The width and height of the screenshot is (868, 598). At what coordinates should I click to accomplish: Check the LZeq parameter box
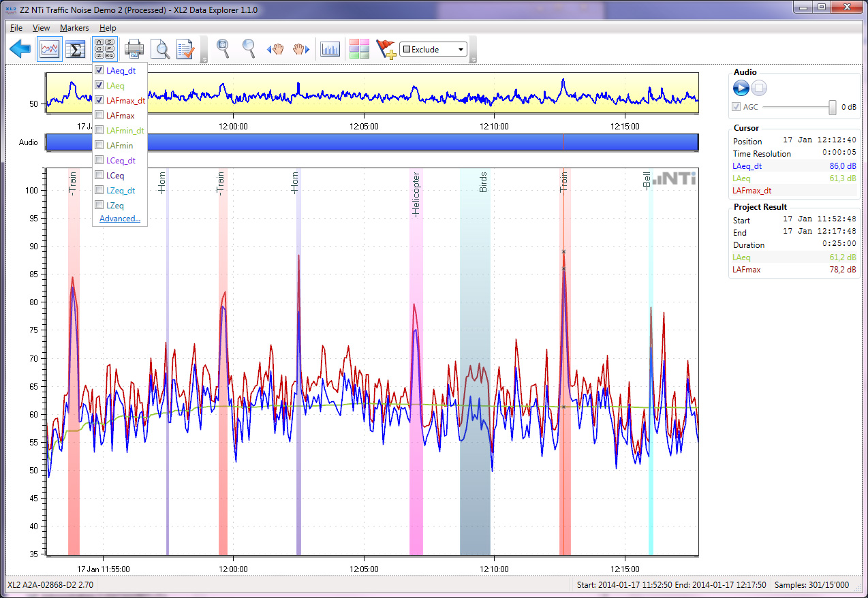tap(99, 205)
